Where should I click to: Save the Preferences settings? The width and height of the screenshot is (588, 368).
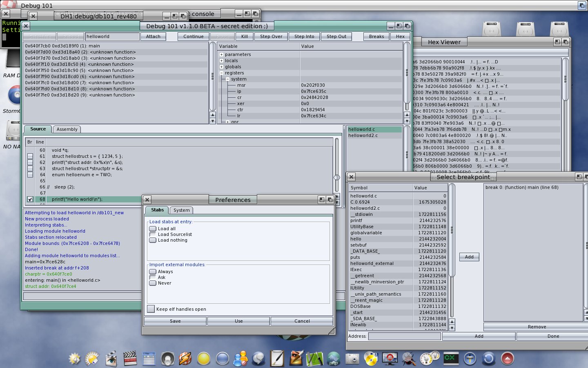click(175, 321)
